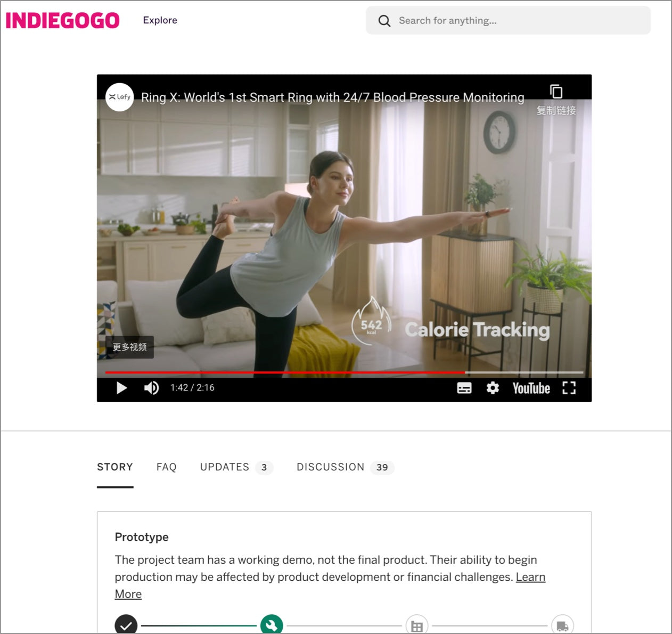Enter fullscreen video mode
This screenshot has height=634, width=672.
click(x=569, y=388)
